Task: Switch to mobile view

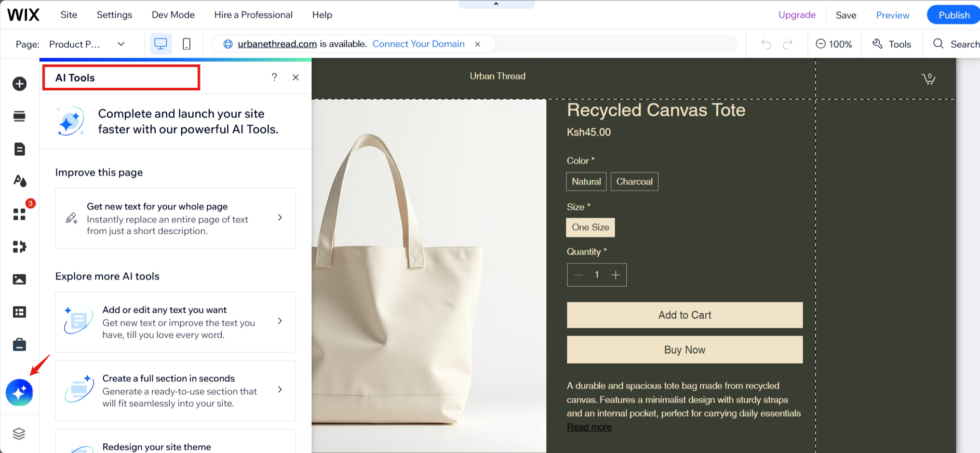Action: point(186,44)
